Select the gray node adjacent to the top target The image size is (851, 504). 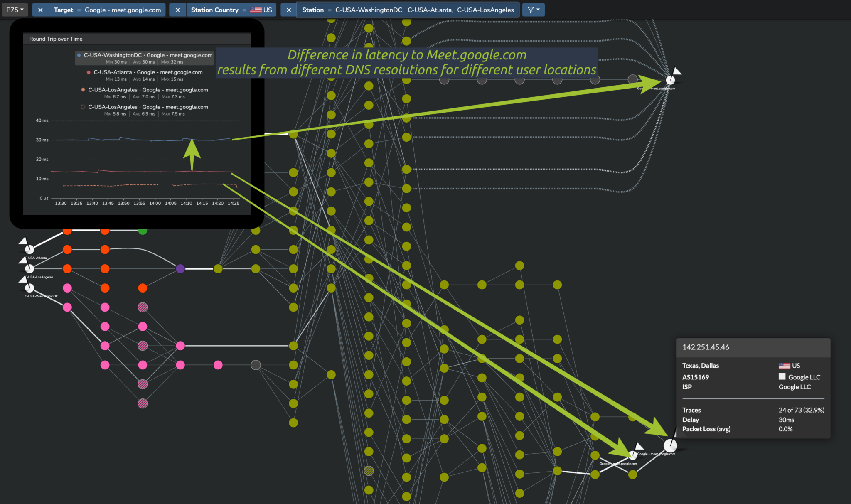632,79
